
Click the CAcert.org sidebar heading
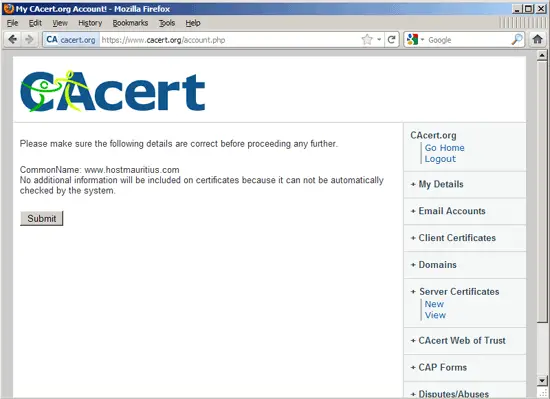click(x=433, y=135)
